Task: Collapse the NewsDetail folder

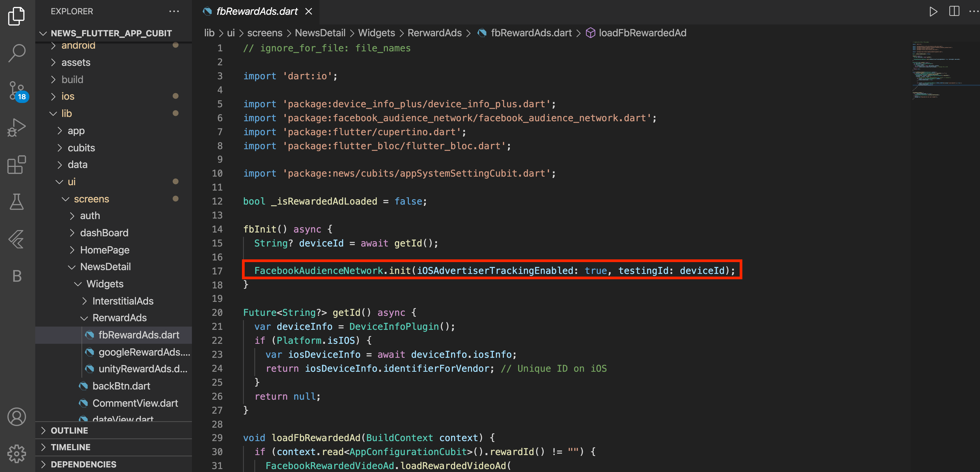Action: 105,267
